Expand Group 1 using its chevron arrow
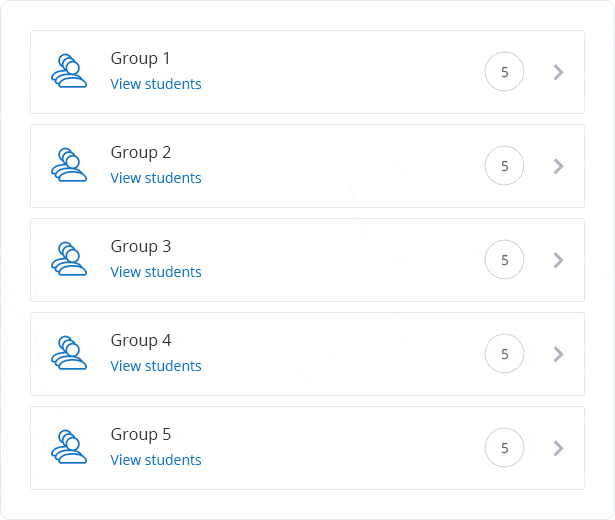Viewport: 615px width, 520px height. [559, 72]
